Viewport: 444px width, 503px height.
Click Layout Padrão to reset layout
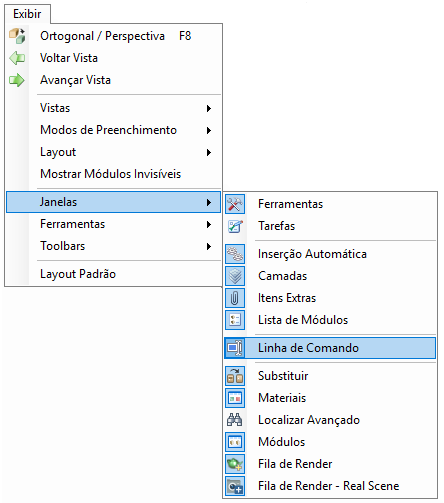(x=113, y=274)
